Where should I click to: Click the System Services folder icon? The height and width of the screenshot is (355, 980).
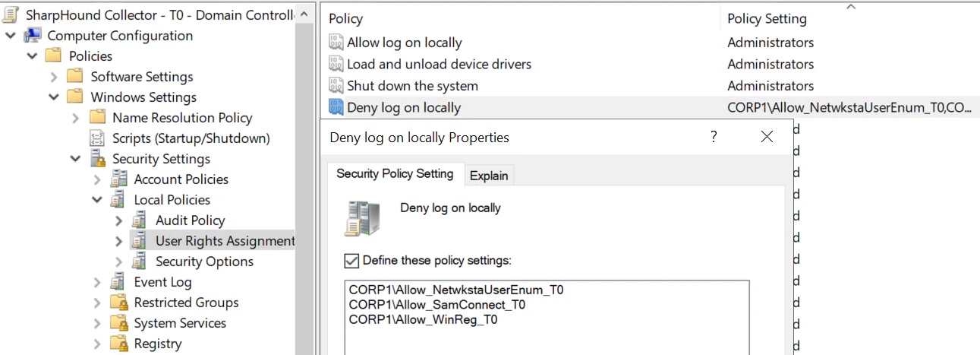pyautogui.click(x=118, y=323)
